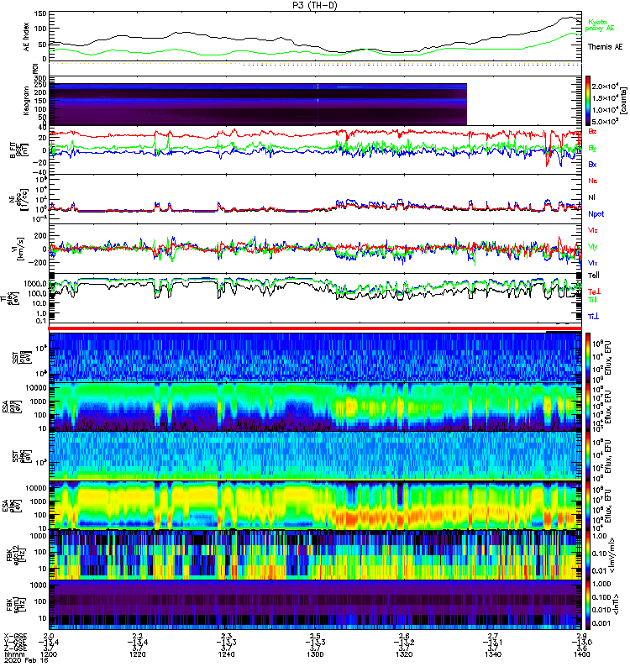630x672 pixels.
Task: Click the Keogram axis title
Action: (x=27, y=100)
